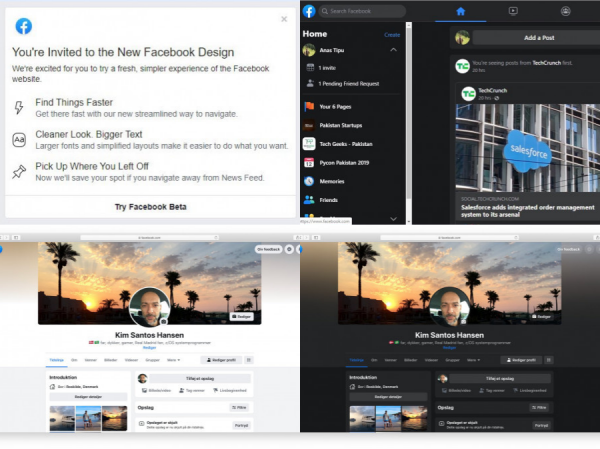Image resolution: width=600 pixels, height=449 pixels.
Task: Click the TechCrunch link in the seeing-first notice
Action: click(546, 63)
